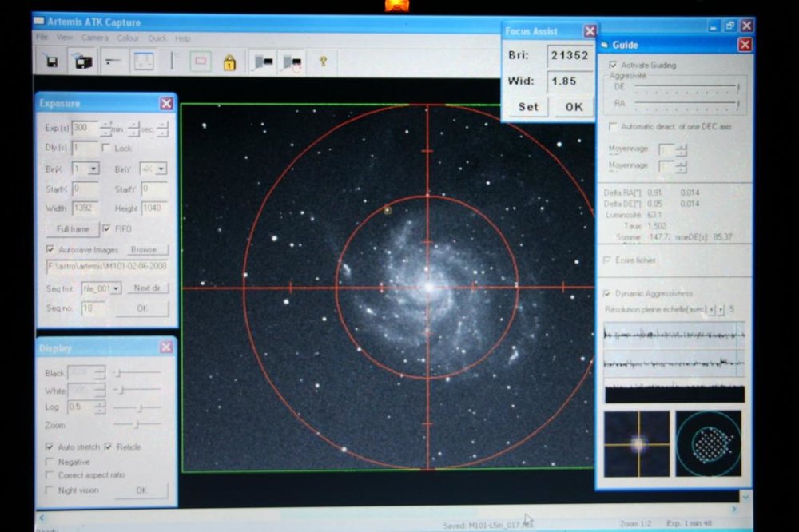
Task: Adjust the Log display slider
Action: coord(137,407)
